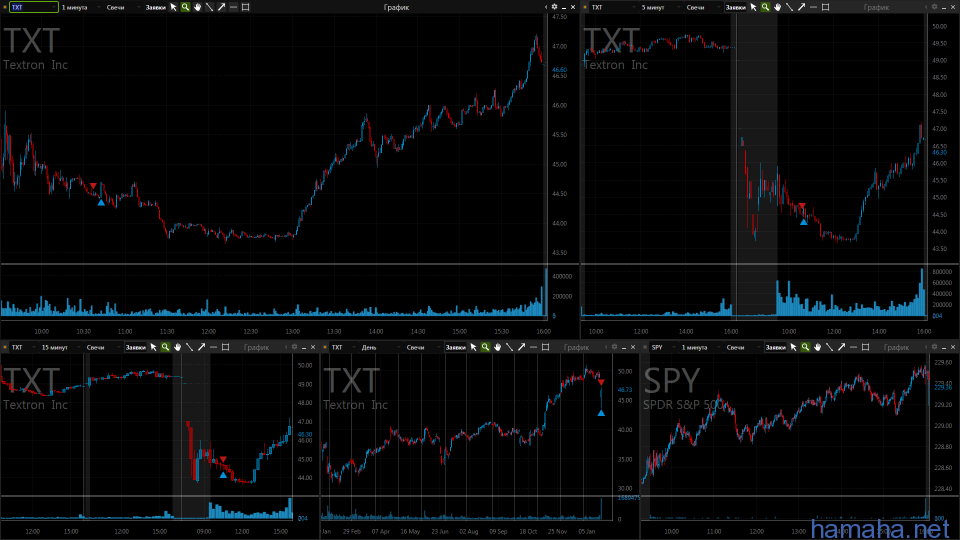The image size is (960, 540).
Task: Pick rectangle tool in 1-minute TXT chart
Action: (246, 7)
